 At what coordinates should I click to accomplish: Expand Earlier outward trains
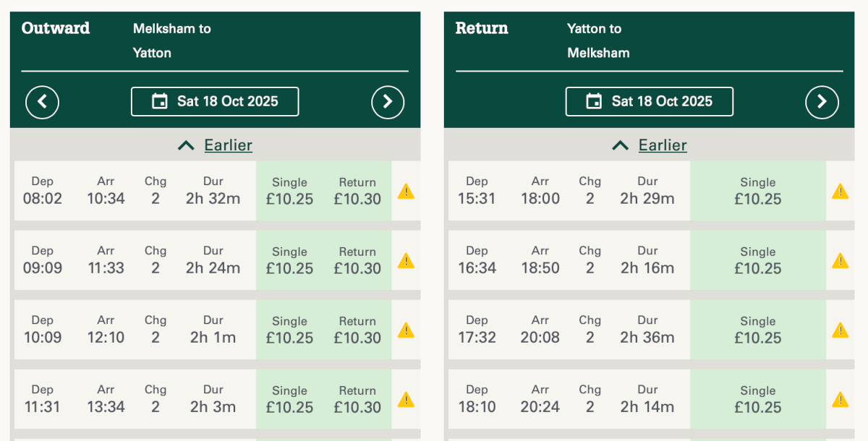coord(215,145)
